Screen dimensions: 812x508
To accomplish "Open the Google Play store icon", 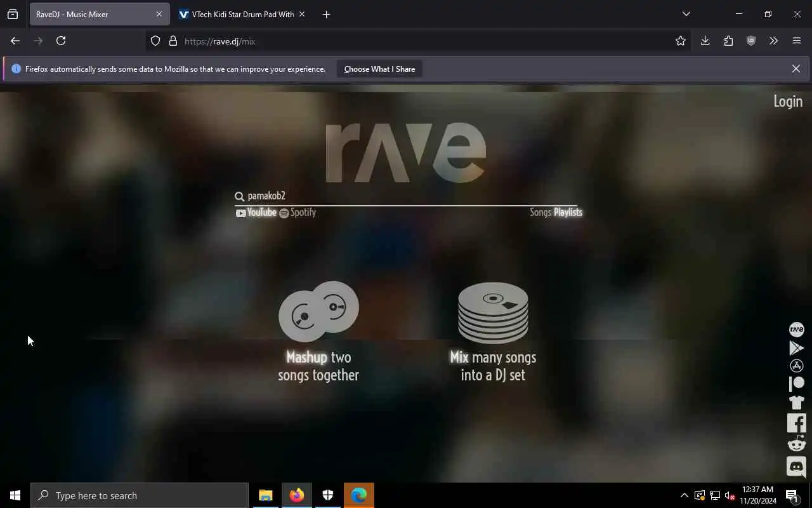I will (796, 347).
